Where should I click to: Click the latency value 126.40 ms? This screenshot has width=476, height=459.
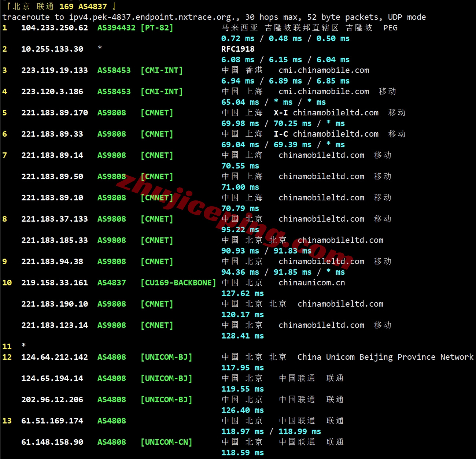(x=243, y=410)
